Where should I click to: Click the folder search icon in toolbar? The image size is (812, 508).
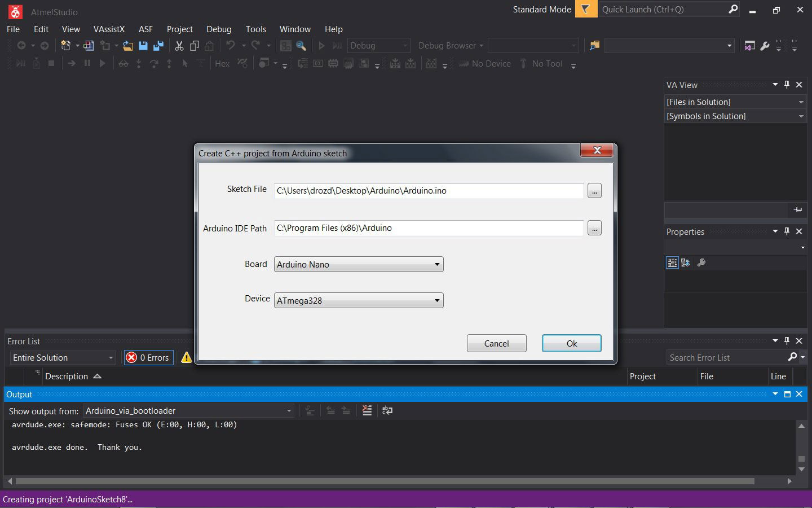pos(594,46)
